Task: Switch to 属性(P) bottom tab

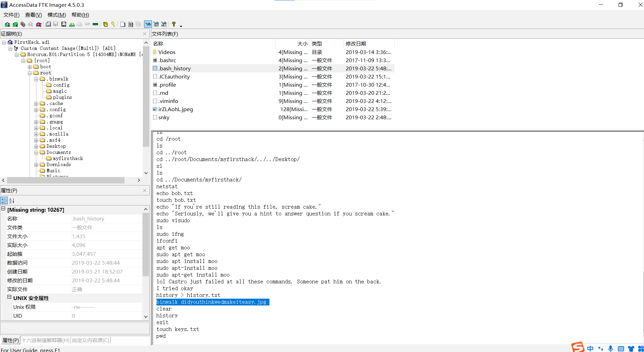Action: (x=11, y=340)
